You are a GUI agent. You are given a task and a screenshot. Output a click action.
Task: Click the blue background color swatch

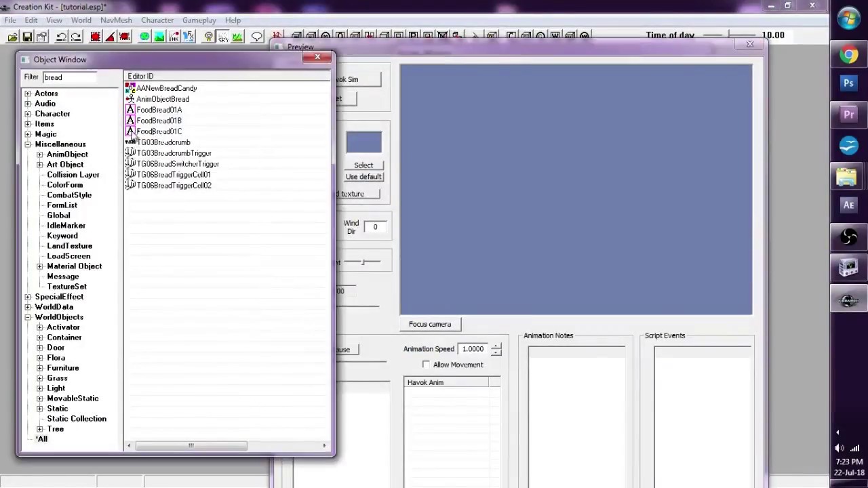(x=364, y=144)
